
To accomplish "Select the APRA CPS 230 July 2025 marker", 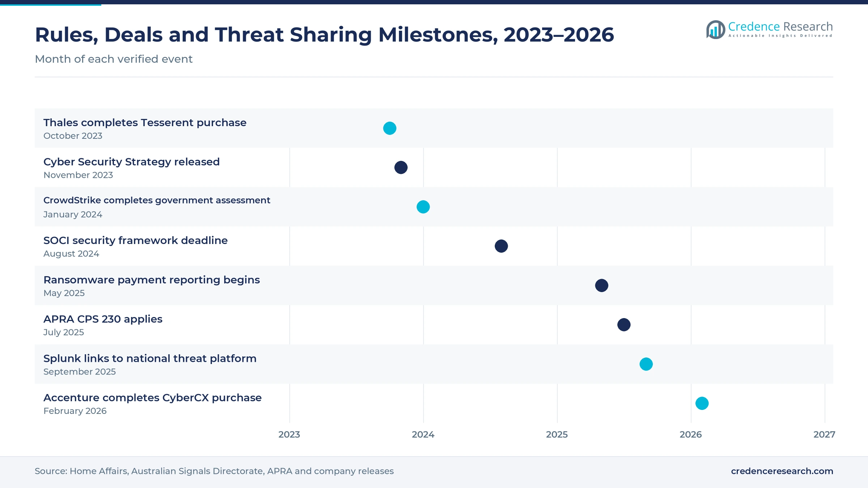I will pos(624,325).
